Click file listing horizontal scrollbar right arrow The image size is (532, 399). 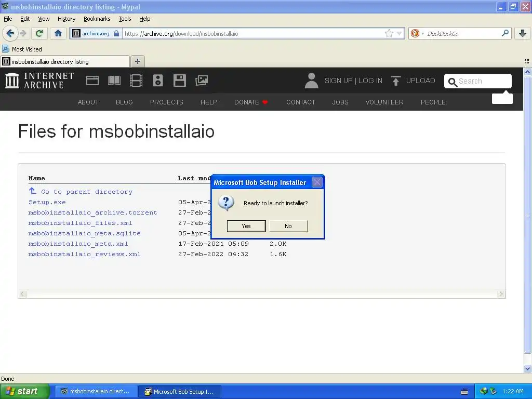501,294
